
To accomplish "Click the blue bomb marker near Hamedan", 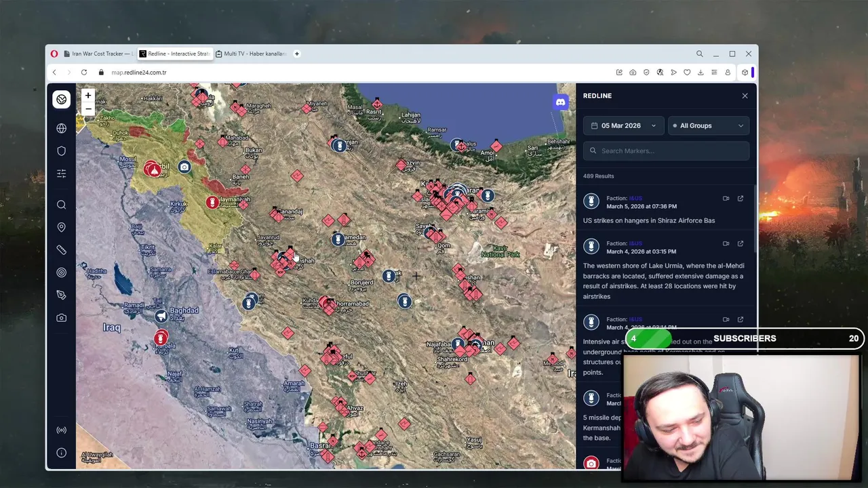I will 338,239.
